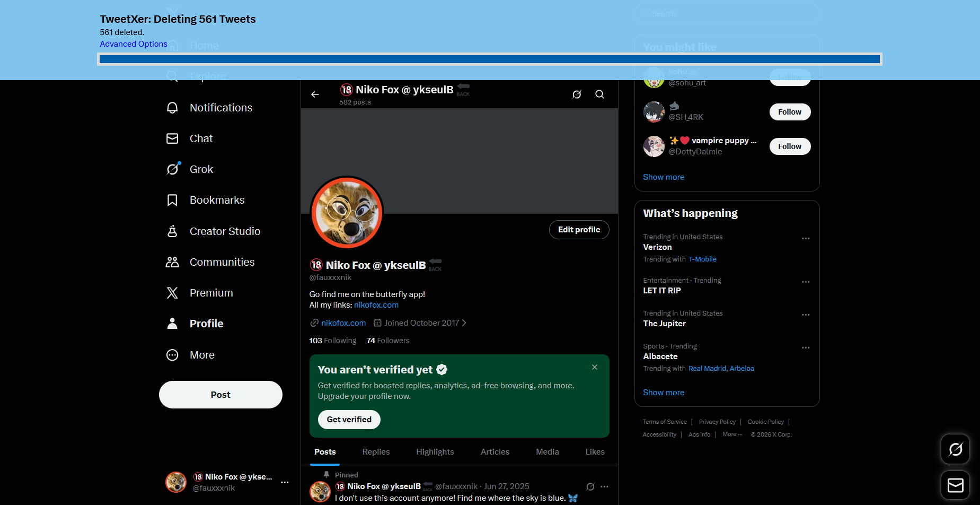Image resolution: width=980 pixels, height=505 pixels.
Task: Click the TweetXer deletion progress bar
Action: (x=489, y=59)
